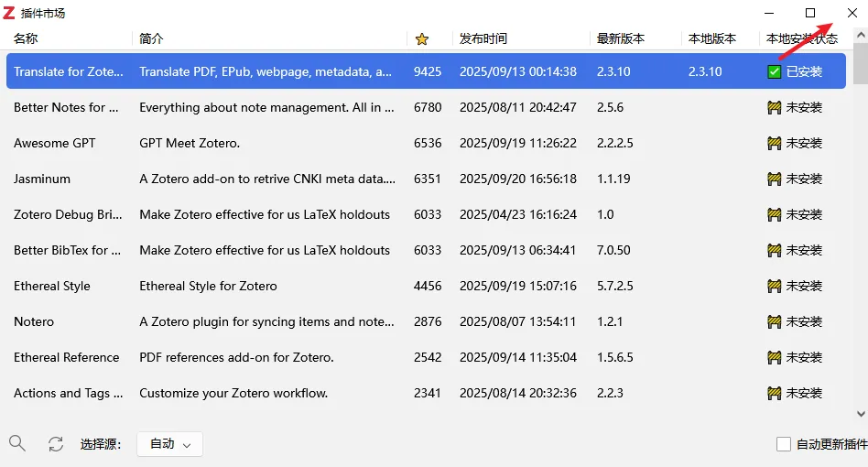
Task: Click star count 6536
Action: point(428,144)
